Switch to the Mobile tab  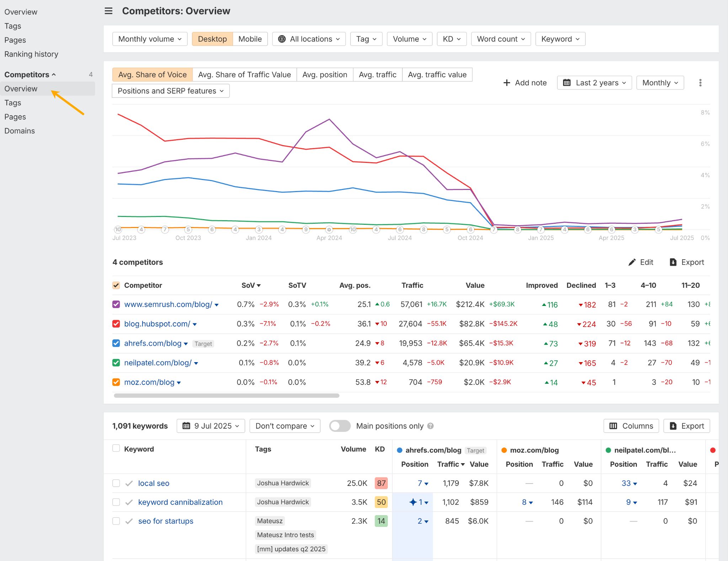click(250, 39)
